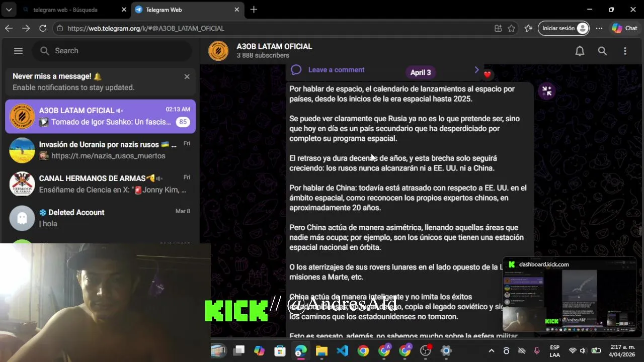Switch ESP LAA input language
Screen dimensions: 644x362
coord(554,351)
